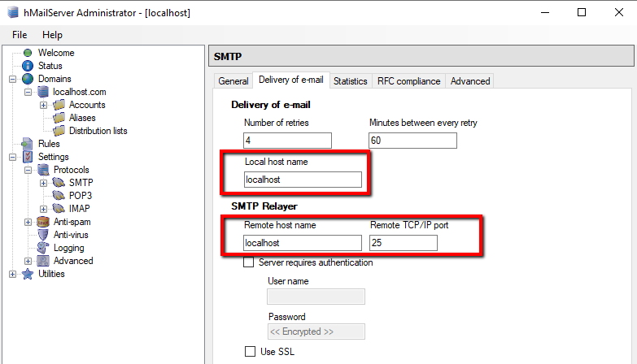Select Rules in the tree
This screenshot has height=364, width=637.
49,144
